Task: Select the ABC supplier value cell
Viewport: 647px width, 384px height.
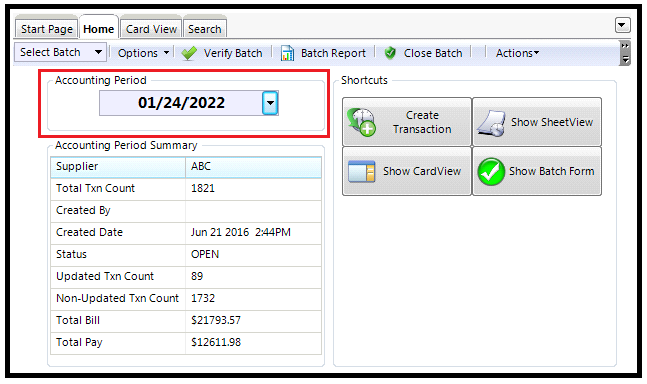Action: [x=253, y=167]
